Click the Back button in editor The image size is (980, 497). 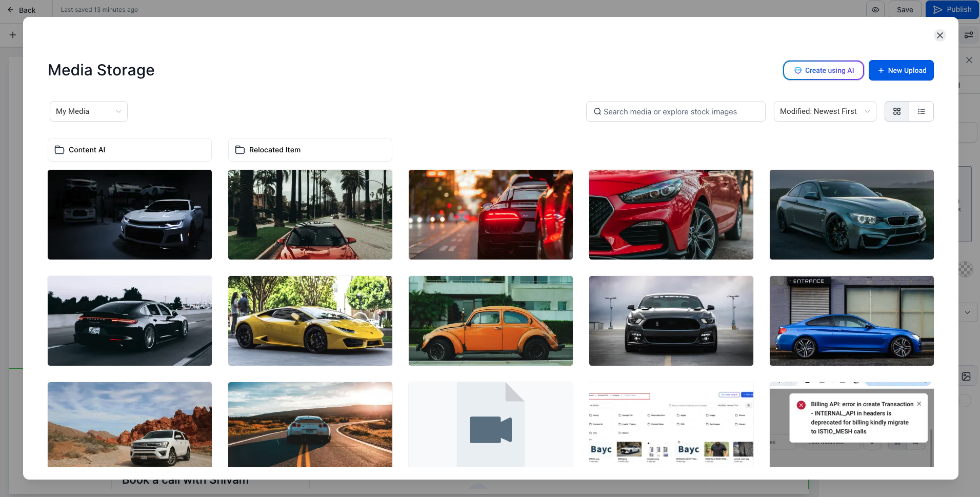22,10
